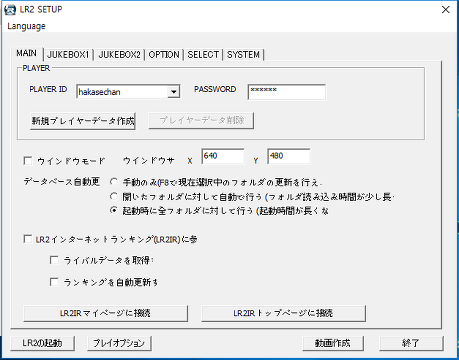Click LR2IRトップページに接続 button
Screen dimensions: 459x360
(x=283, y=313)
